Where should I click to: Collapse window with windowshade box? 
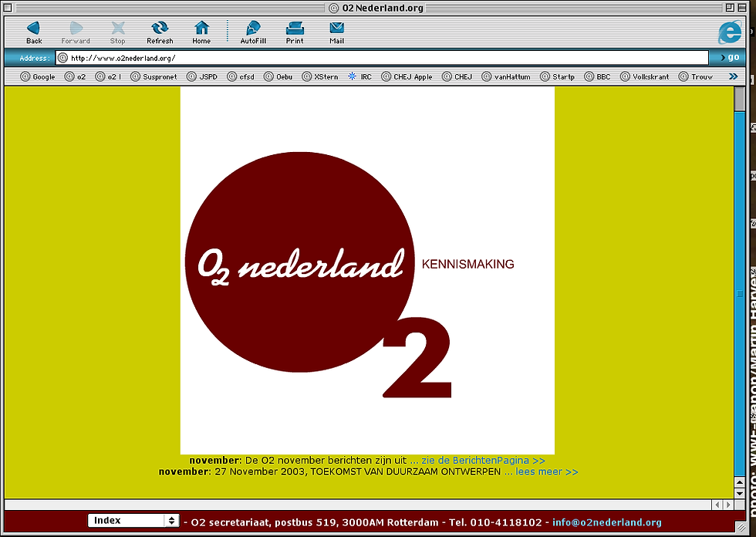742,8
